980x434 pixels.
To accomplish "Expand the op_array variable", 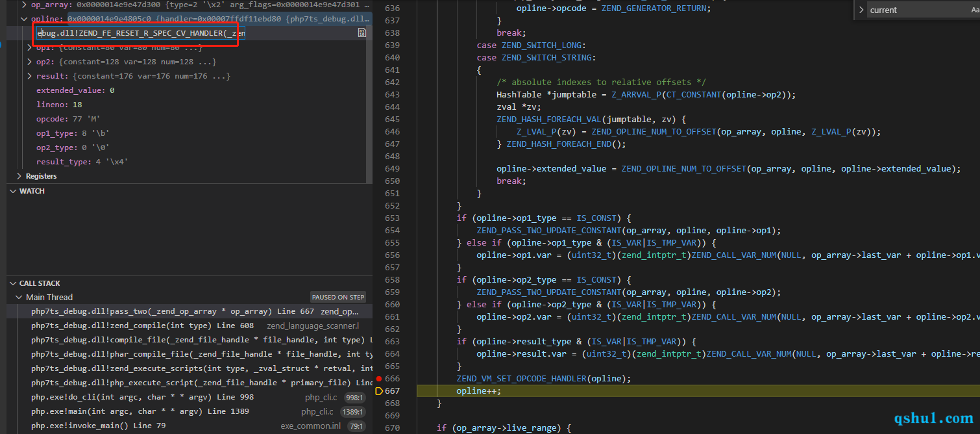I will click(24, 5).
